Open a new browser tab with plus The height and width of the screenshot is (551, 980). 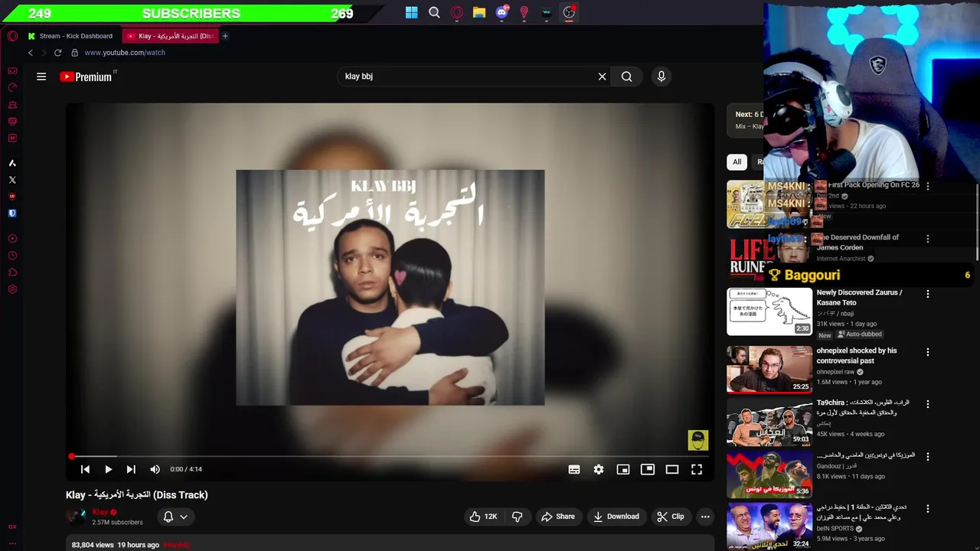point(225,36)
